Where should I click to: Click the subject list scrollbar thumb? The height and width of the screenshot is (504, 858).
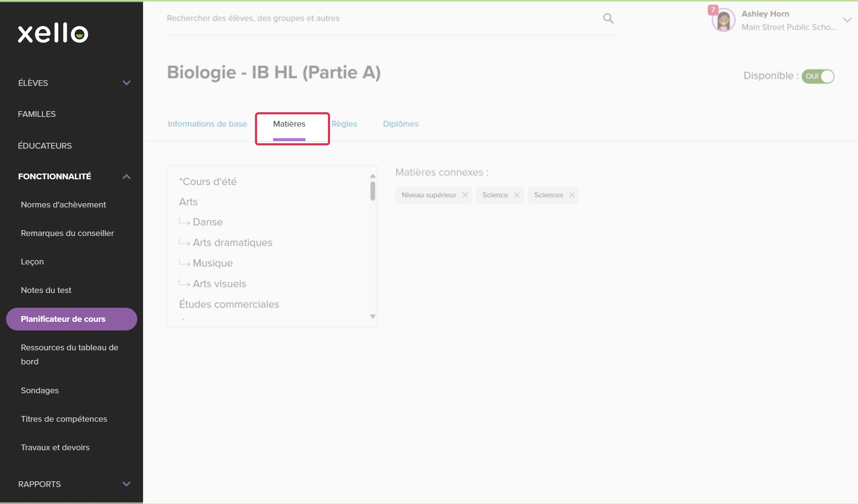point(373,191)
